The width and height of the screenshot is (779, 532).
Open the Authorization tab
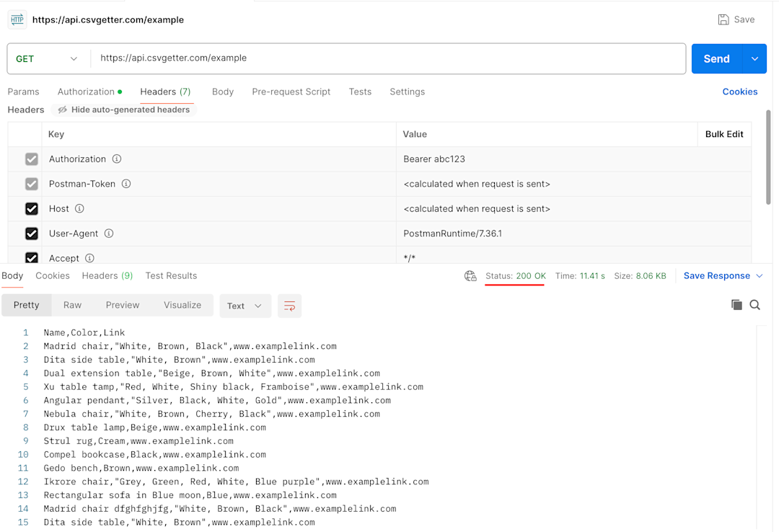tap(89, 92)
